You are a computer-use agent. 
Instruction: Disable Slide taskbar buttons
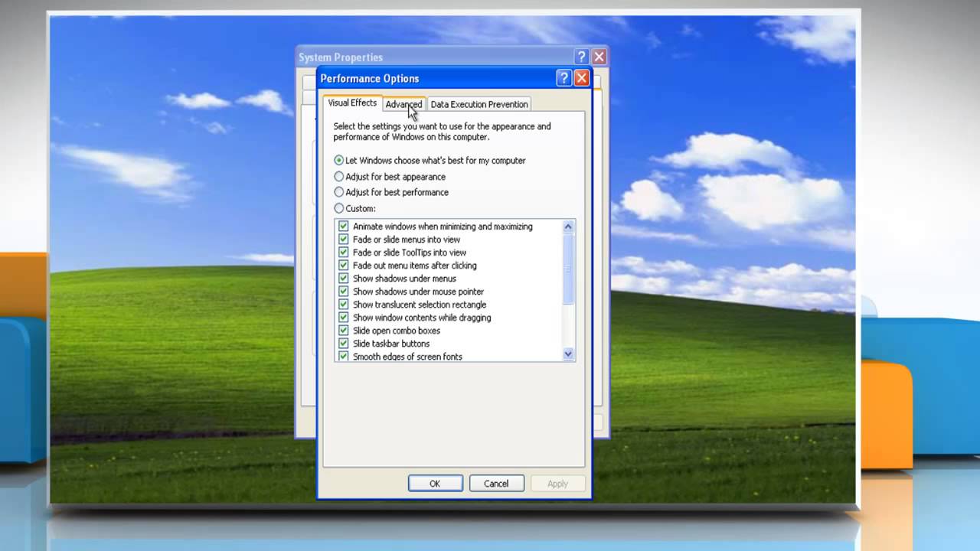click(x=343, y=344)
